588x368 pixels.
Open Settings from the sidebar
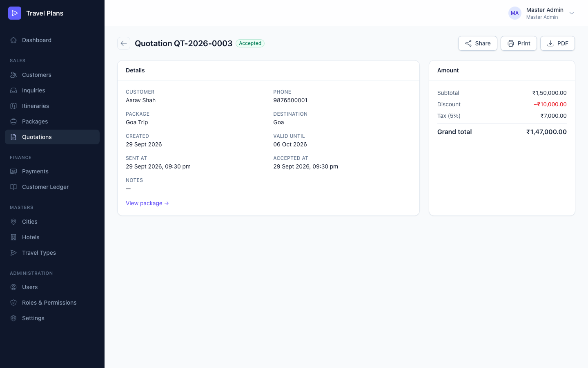[52, 318]
